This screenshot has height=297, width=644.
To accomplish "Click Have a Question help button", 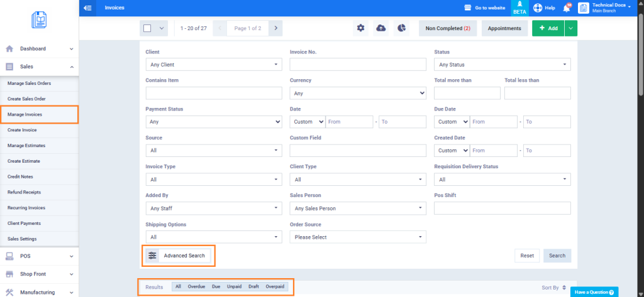I will click(x=594, y=292).
